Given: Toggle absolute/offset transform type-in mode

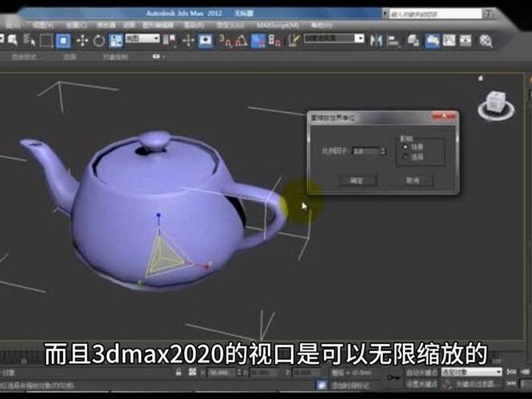Looking at the screenshot, I should [x=192, y=372].
